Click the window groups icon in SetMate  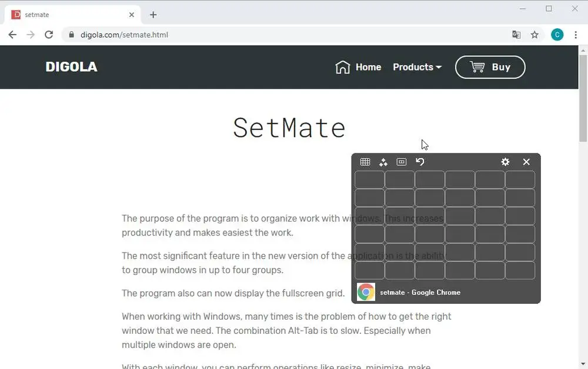point(383,162)
